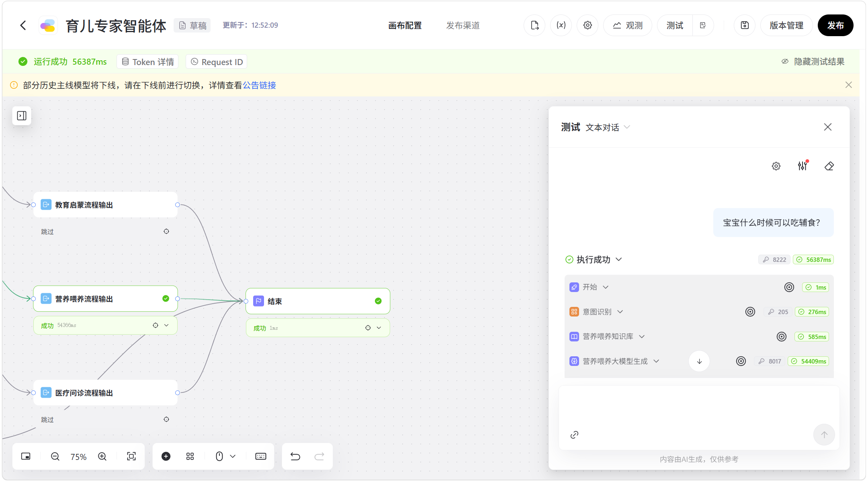Toggle the minimap icon
The width and height of the screenshot is (868, 482).
coord(26,456)
